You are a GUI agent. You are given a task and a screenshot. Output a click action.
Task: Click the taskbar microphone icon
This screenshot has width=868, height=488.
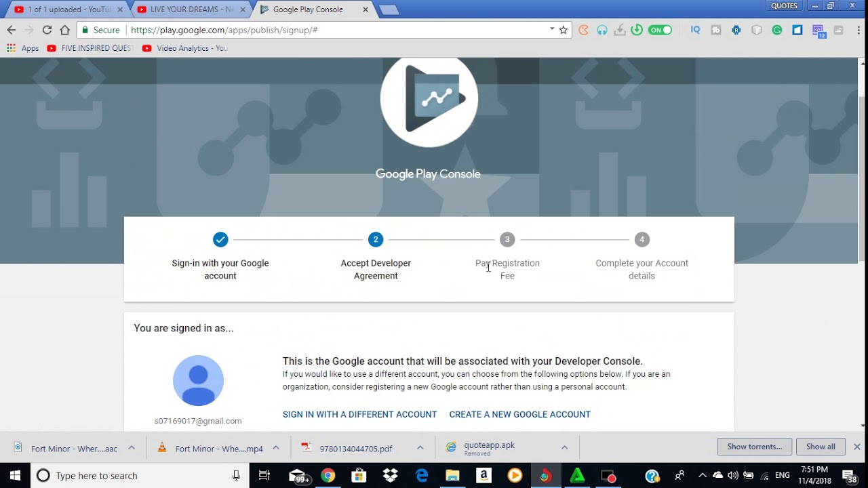236,476
